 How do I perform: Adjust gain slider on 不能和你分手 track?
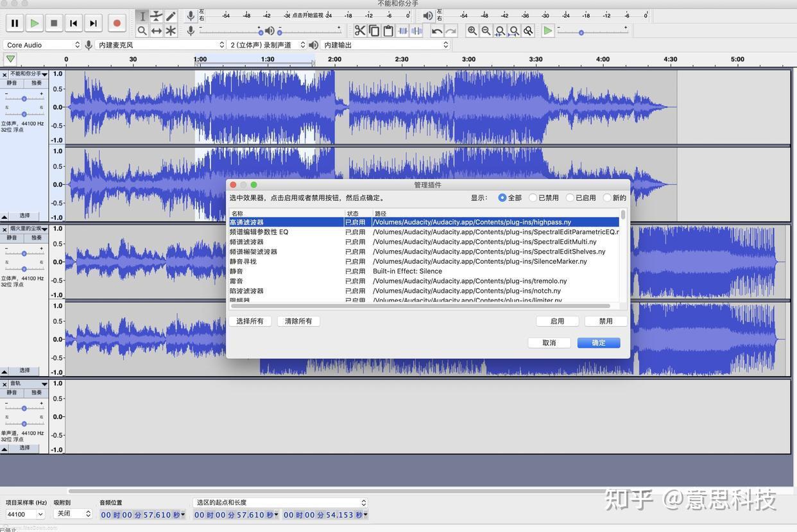[x=24, y=98]
